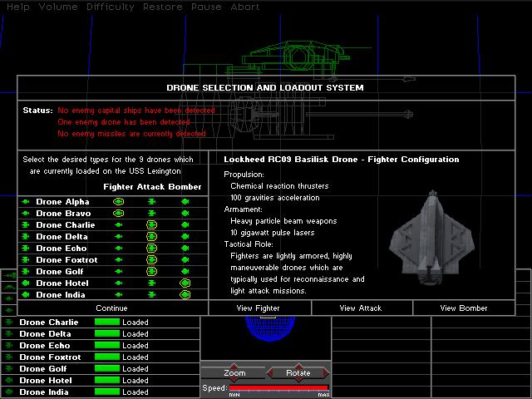Set Drone Charlie to Fighter type

point(118,224)
